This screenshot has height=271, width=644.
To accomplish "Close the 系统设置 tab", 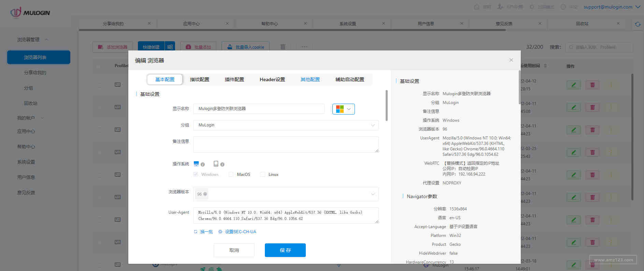I will [x=384, y=24].
